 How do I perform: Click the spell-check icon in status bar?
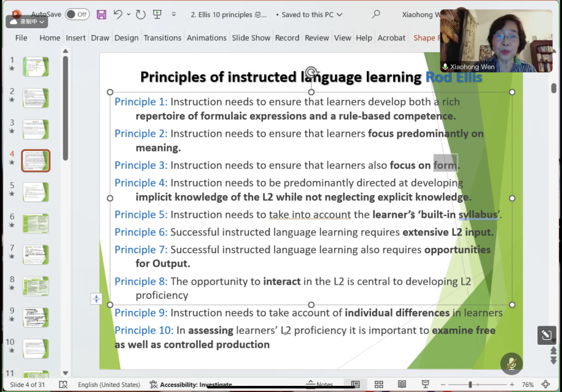pos(63,385)
